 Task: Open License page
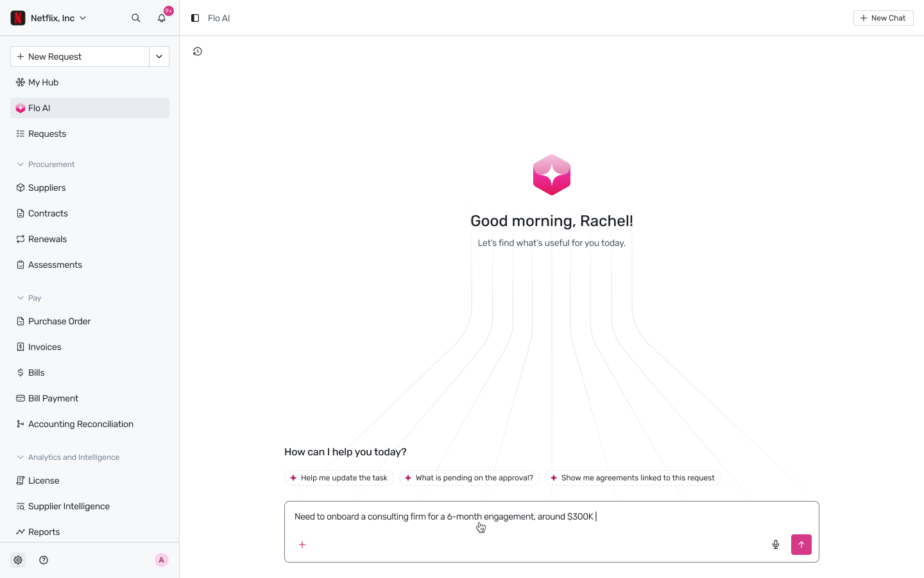click(x=90, y=480)
